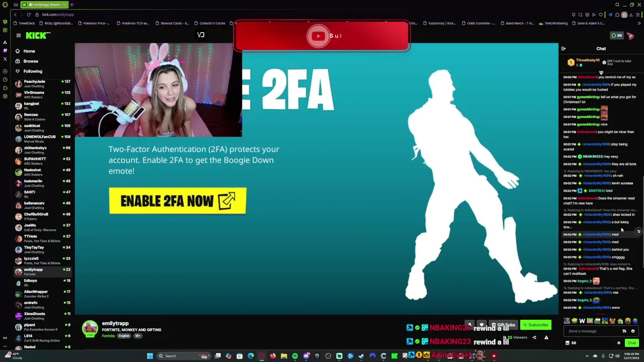The image size is (644, 362).
Task: Click the Gift Subs button
Action: click(x=503, y=325)
